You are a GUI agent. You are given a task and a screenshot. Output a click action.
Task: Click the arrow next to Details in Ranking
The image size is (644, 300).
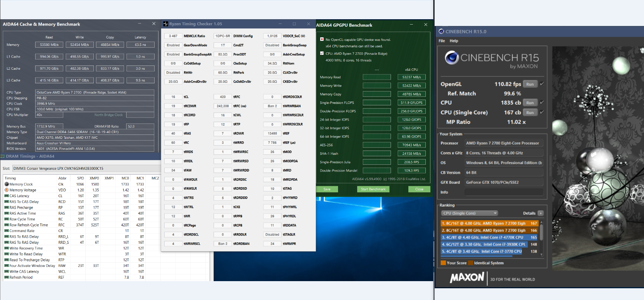click(541, 213)
